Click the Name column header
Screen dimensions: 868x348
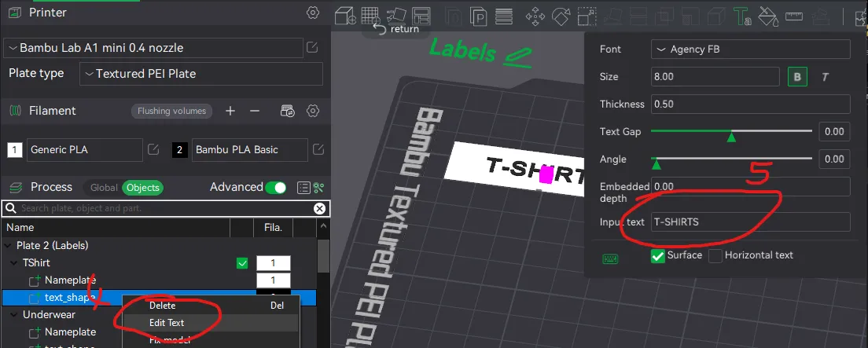(x=20, y=227)
